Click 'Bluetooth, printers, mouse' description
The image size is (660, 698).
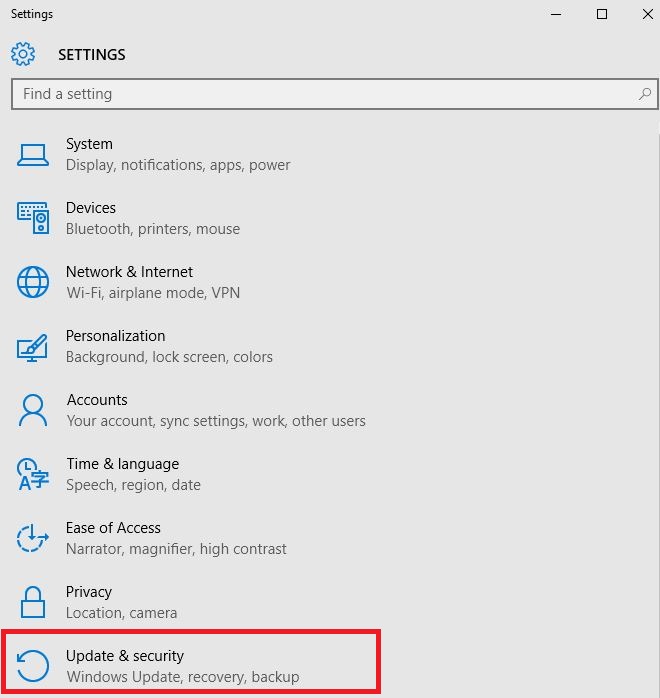(153, 229)
